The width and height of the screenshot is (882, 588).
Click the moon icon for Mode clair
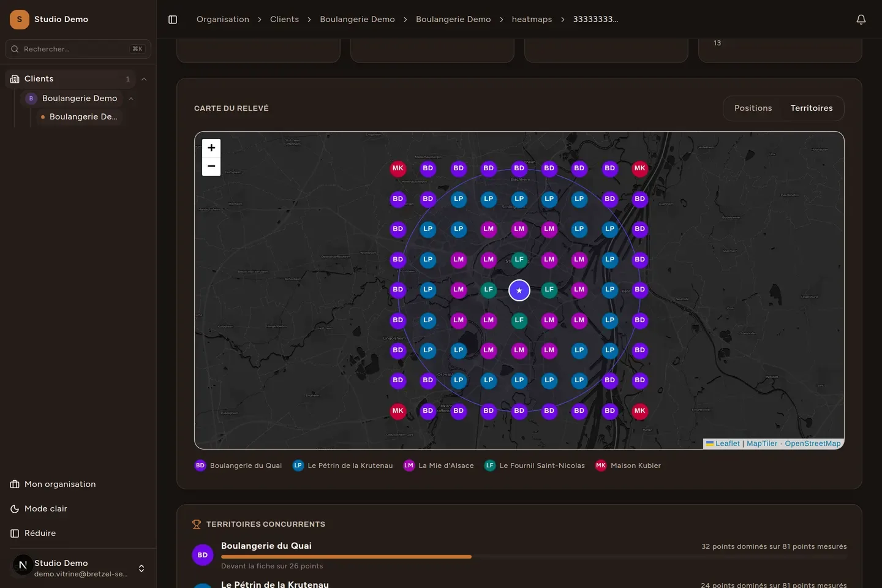click(x=15, y=509)
